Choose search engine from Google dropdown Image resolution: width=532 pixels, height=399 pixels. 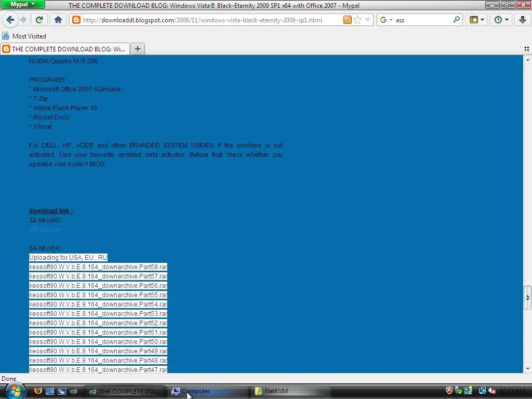pyautogui.click(x=386, y=20)
